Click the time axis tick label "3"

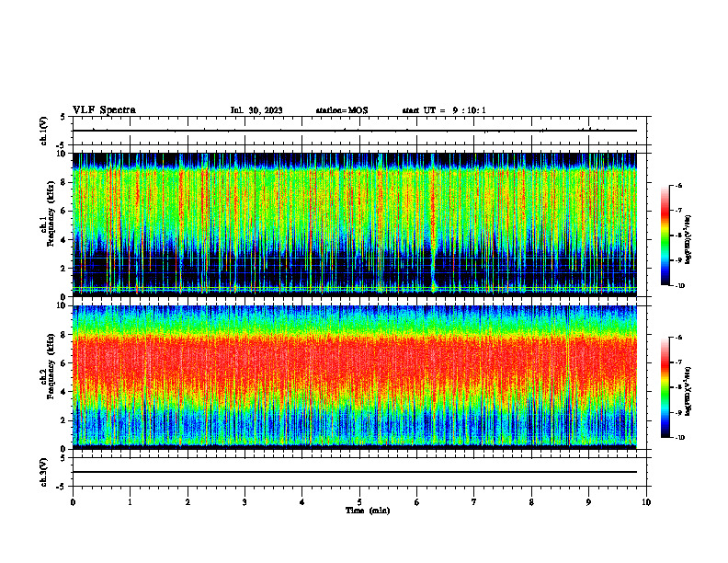pyautogui.click(x=245, y=502)
